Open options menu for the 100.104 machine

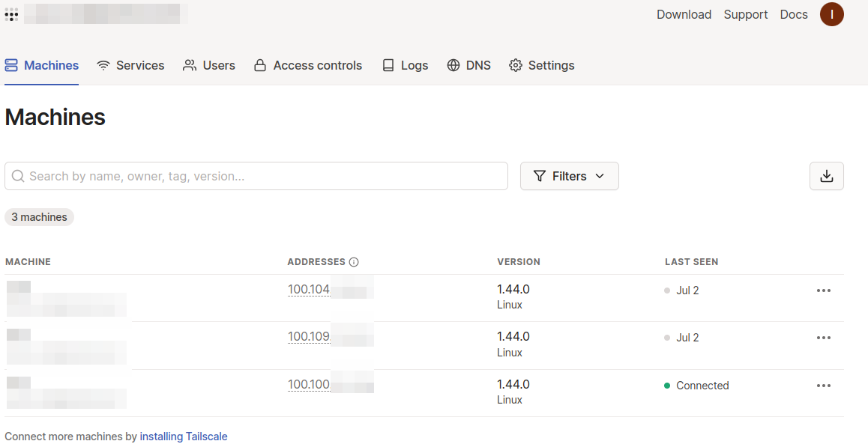pos(823,291)
